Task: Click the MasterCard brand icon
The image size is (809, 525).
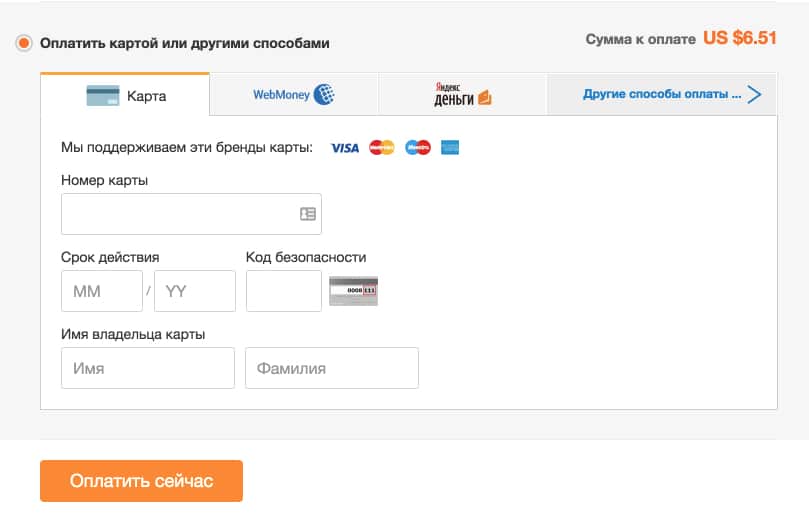Action: pos(382,148)
